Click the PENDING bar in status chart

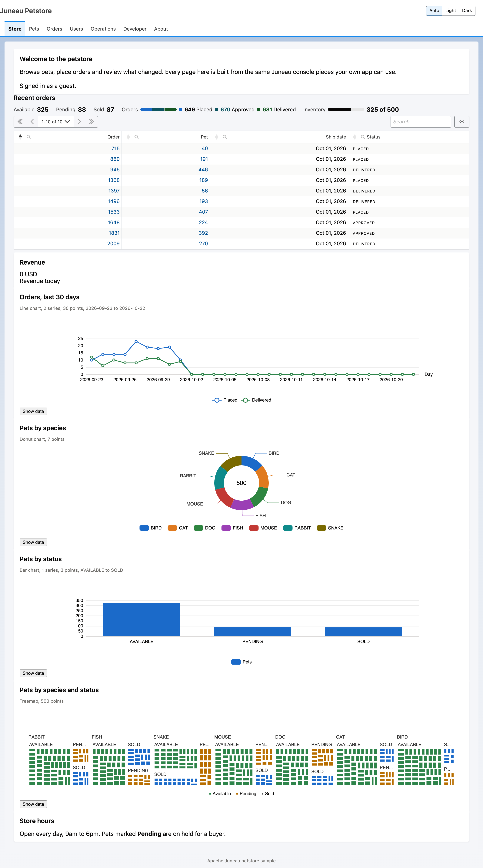(252, 632)
